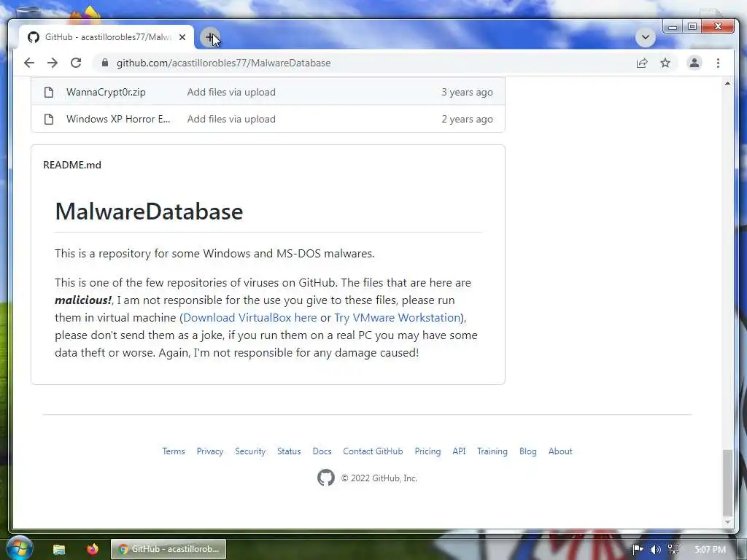This screenshot has width=747, height=560.
Task: Open commit message for WannaCrypt0r.zip row
Action: click(231, 92)
